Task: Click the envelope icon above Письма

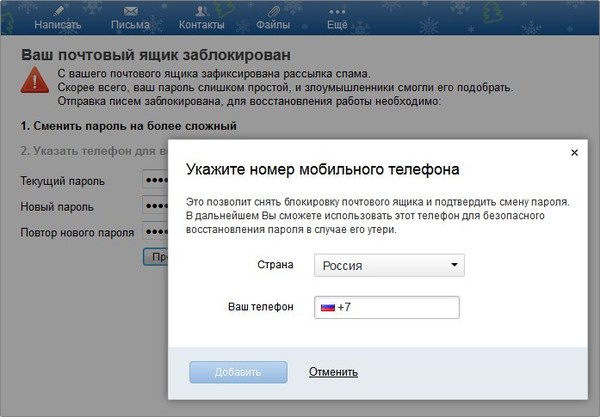Action: coord(130,11)
